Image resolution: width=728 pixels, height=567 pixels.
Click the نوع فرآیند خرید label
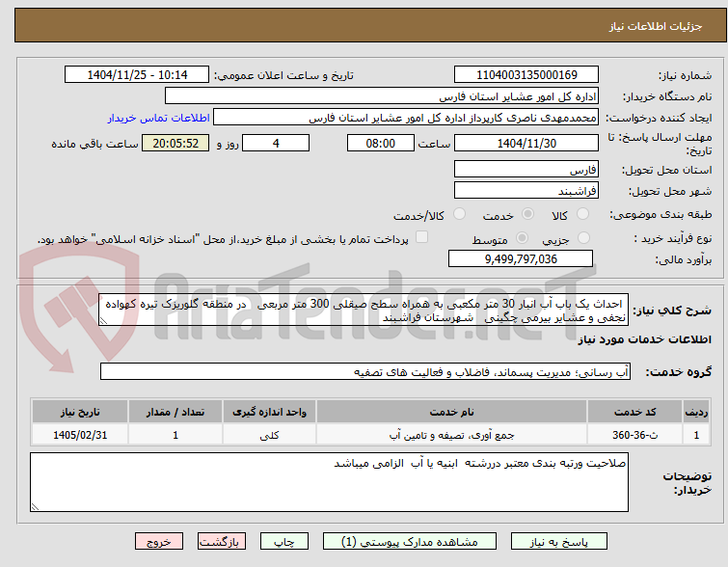[x=673, y=239]
